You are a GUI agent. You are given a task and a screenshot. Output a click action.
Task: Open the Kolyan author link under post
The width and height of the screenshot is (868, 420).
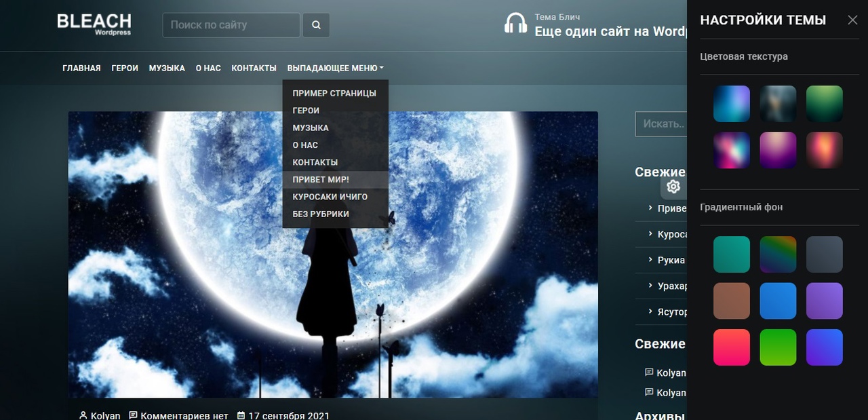coord(105,415)
